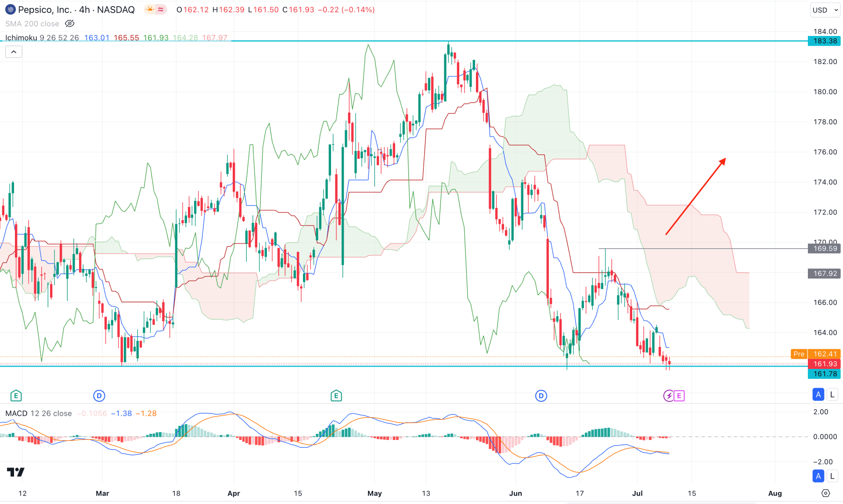Viewport: 843px width, 504px height.
Task: Click the 167.92 price label
Action: point(824,273)
